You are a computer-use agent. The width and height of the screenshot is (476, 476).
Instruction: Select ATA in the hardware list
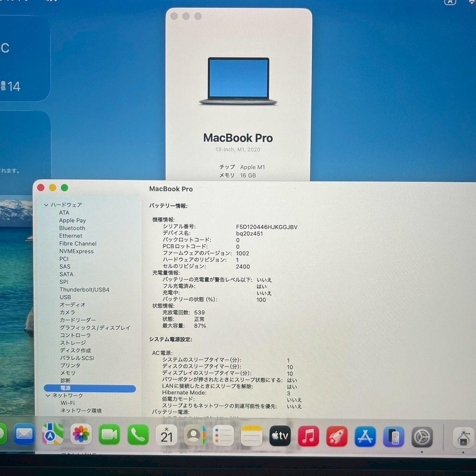(x=64, y=212)
